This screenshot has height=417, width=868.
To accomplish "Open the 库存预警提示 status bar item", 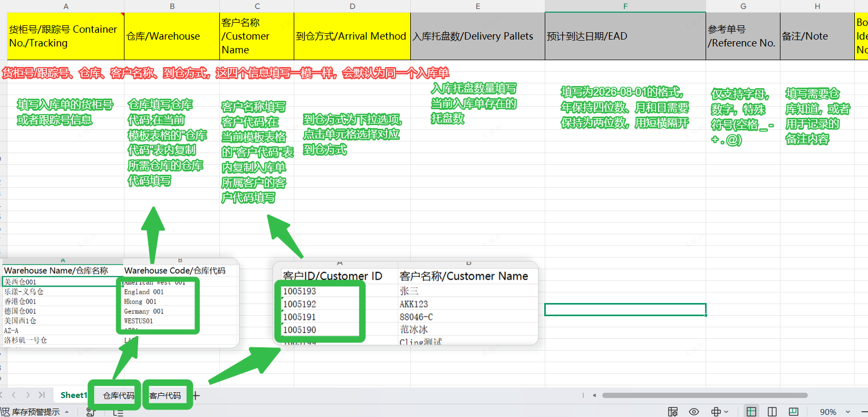I will pyautogui.click(x=35, y=412).
